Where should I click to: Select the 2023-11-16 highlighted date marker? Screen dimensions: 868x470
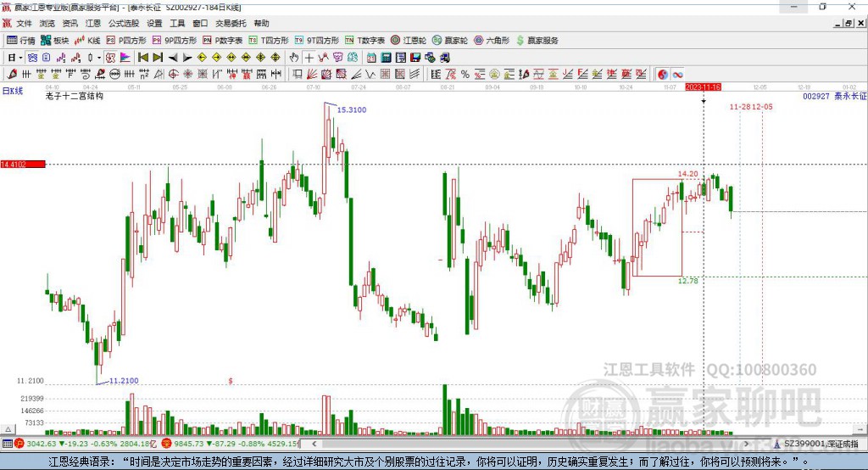[x=703, y=87]
